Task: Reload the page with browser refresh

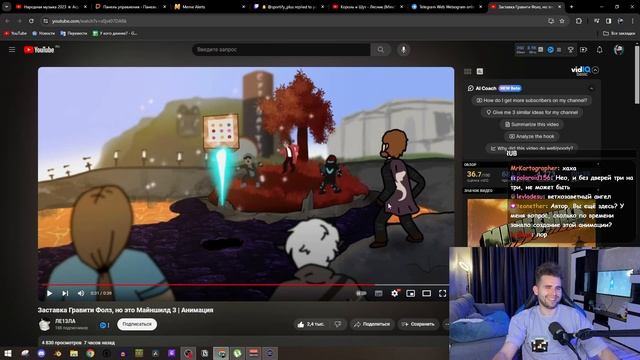Action: pos(31,21)
